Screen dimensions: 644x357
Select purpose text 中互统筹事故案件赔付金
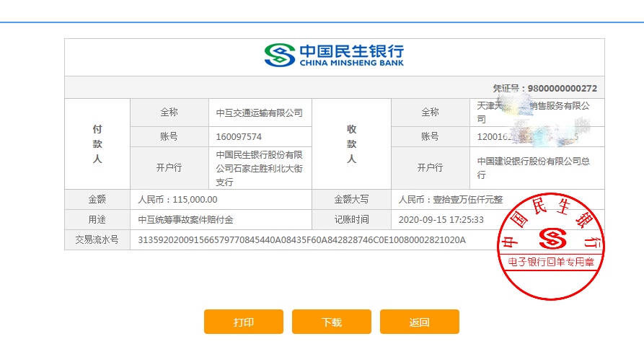(185, 220)
